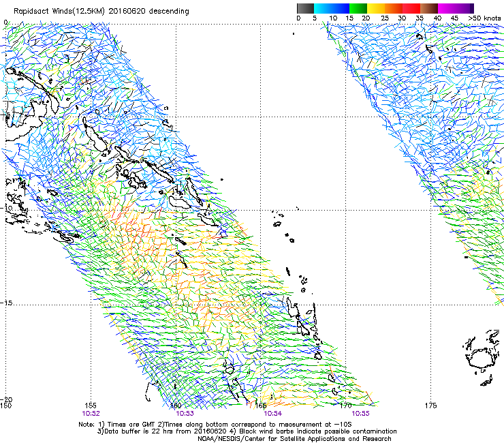Click the brown 35–40 knots legend swatch
This screenshot has height=443, width=504.
(429, 8)
